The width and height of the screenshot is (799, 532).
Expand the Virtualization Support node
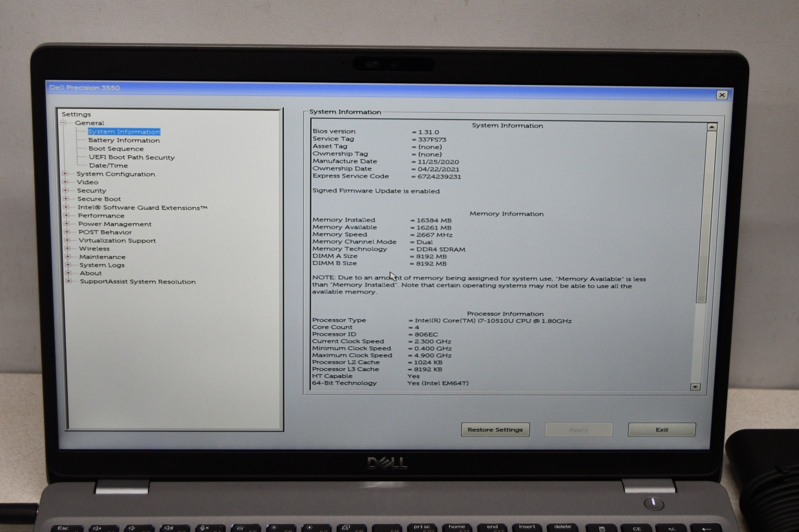coord(67,240)
